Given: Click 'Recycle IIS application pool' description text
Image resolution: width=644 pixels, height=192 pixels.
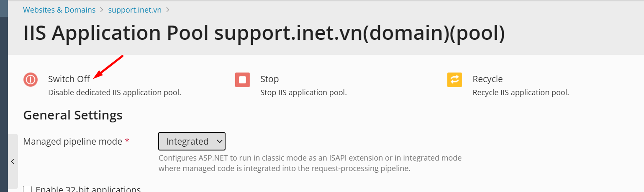Looking at the screenshot, I should coord(521,92).
